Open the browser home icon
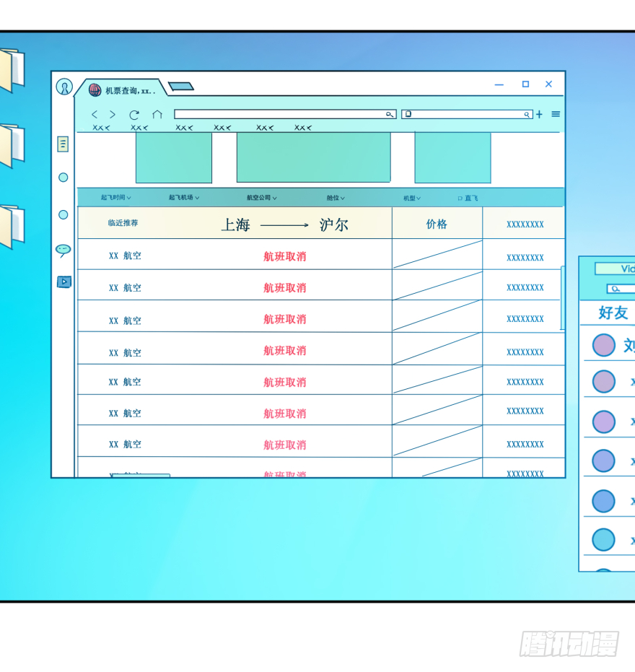Viewport: 635px width, 672px height. coord(157,115)
